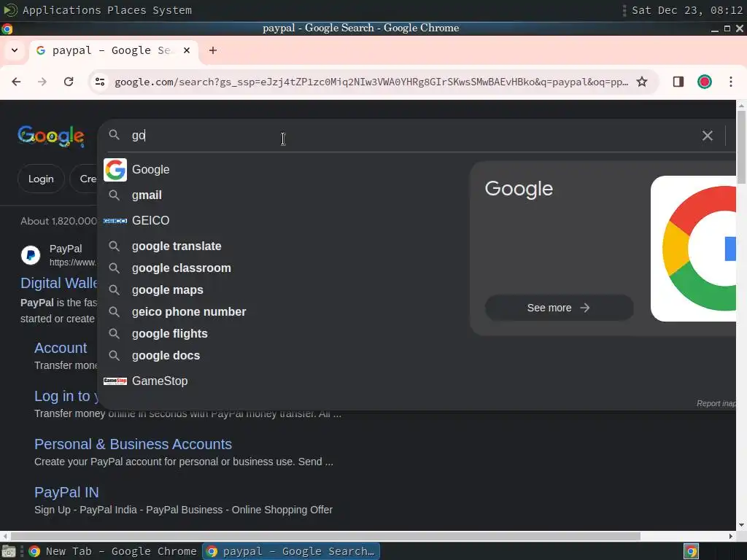Open the large Google logo thumbnail

coord(694,249)
